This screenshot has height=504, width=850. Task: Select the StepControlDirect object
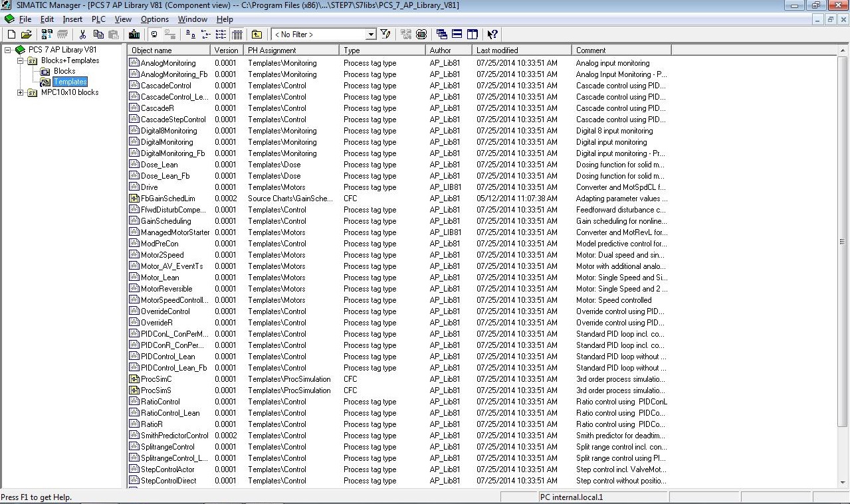[x=169, y=481]
